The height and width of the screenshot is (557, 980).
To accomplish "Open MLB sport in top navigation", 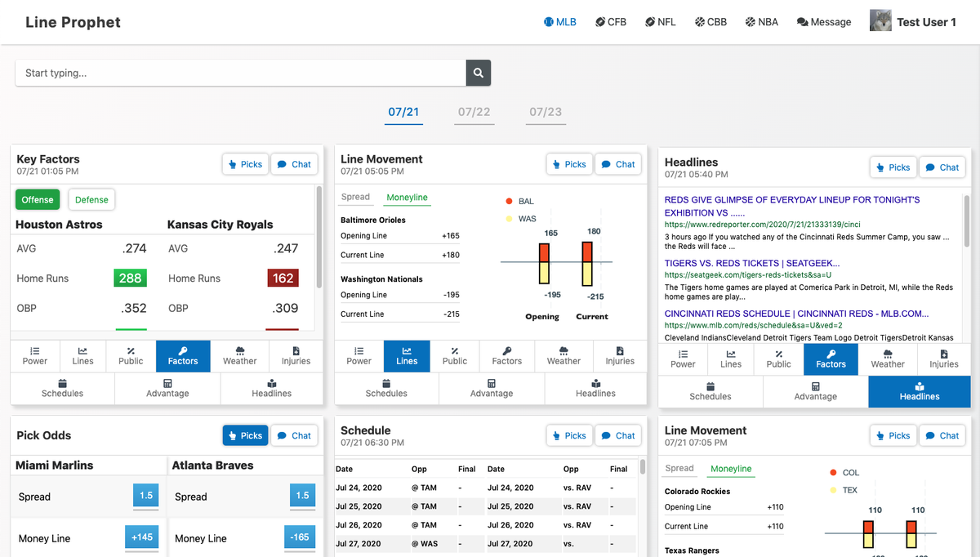I will [560, 22].
